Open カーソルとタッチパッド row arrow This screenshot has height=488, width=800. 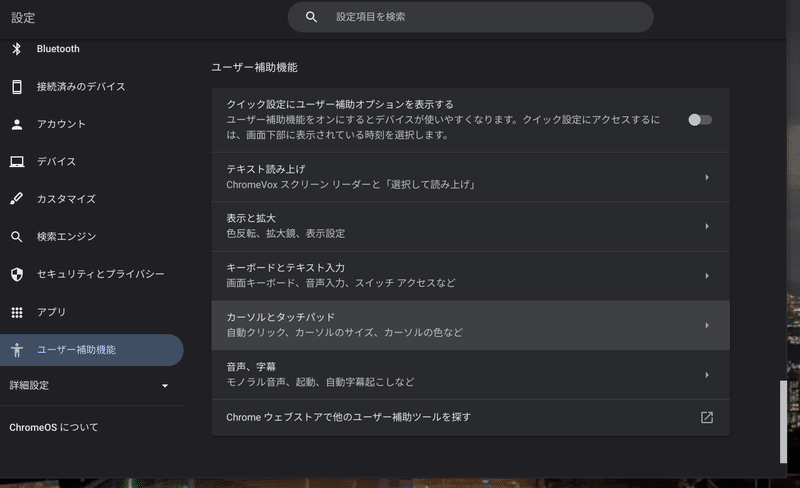point(707,325)
